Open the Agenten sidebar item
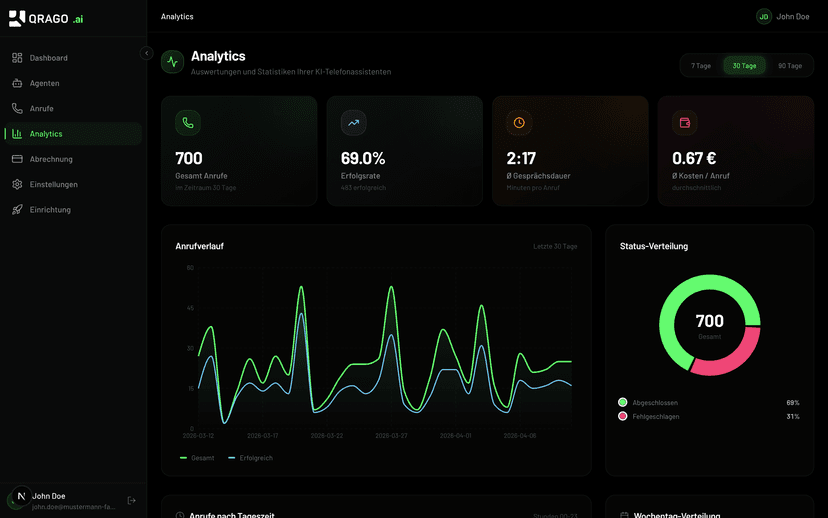 pos(73,83)
